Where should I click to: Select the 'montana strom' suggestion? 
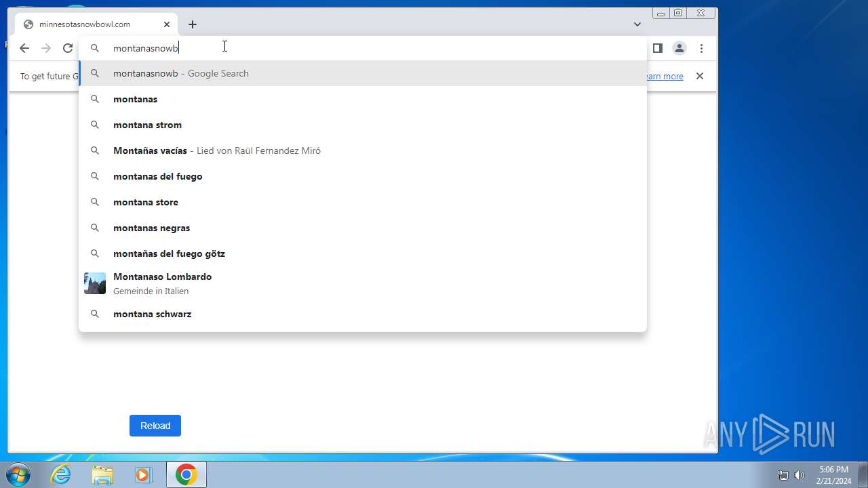coord(363,125)
